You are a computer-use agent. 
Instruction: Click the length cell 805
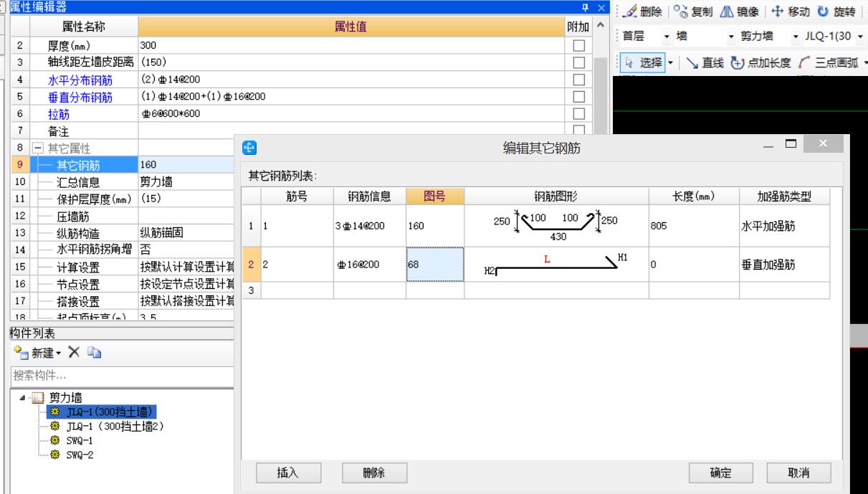coord(694,226)
